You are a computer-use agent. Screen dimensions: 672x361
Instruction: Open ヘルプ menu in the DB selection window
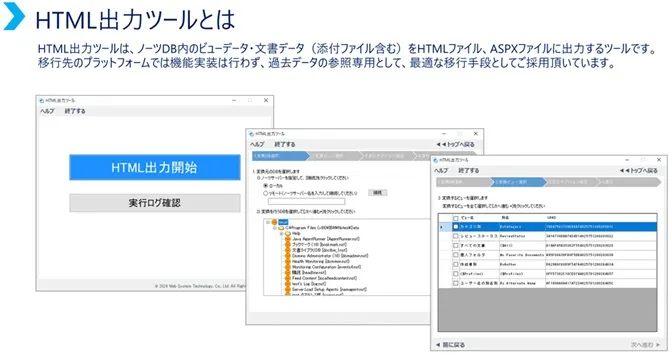click(257, 144)
